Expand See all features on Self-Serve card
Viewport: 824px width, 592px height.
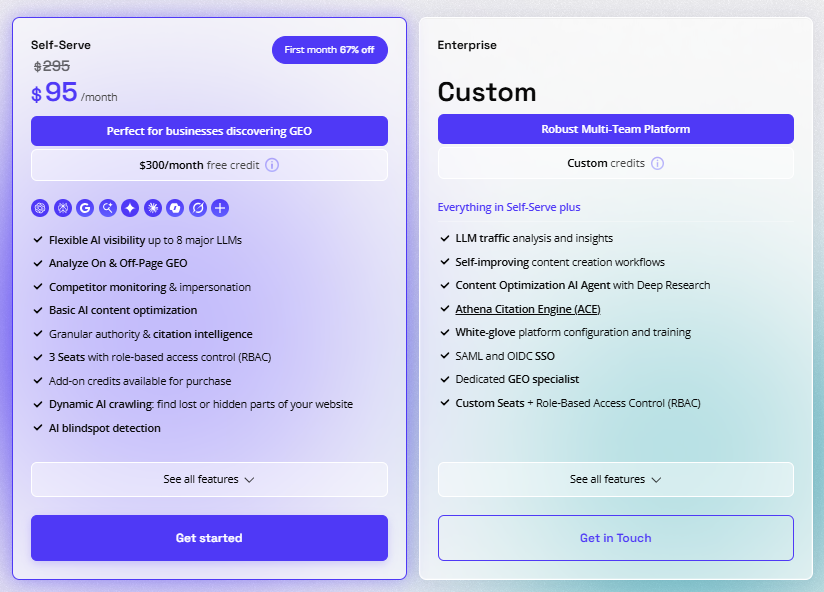click(x=209, y=480)
